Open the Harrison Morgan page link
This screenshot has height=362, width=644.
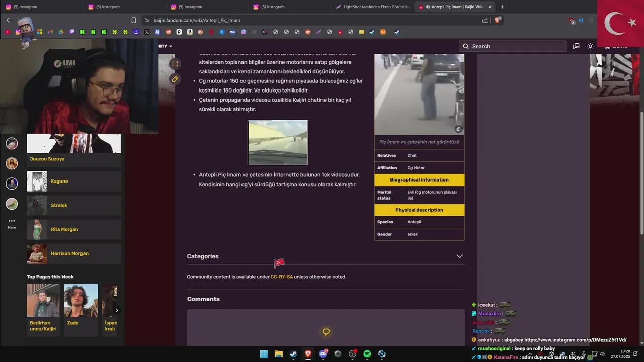69,253
